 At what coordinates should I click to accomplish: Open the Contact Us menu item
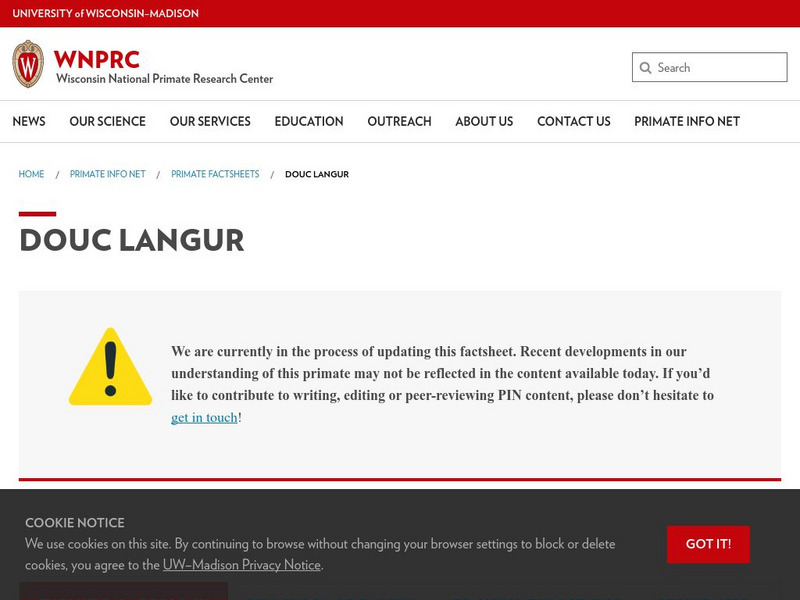573,121
